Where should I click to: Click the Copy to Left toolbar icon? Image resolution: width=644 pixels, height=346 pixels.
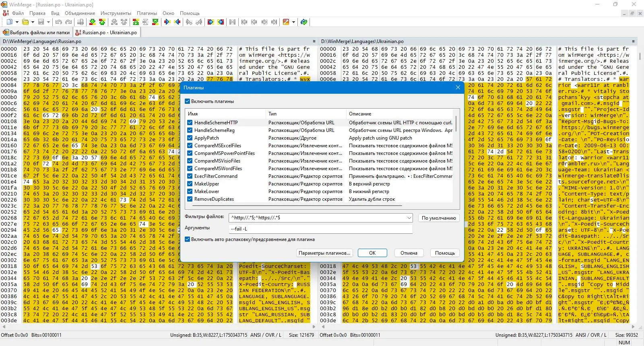point(177,22)
